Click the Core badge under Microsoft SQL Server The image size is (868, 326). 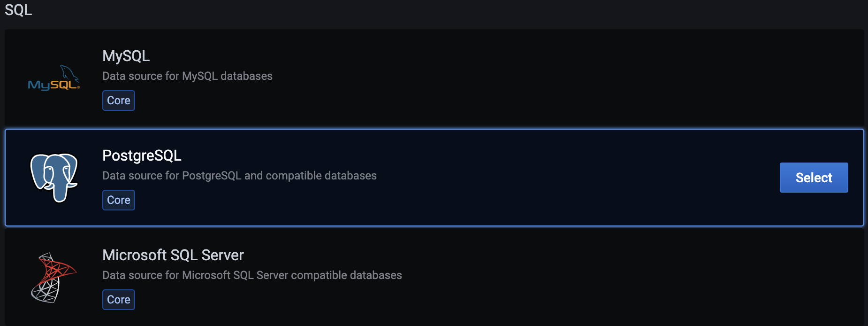click(x=119, y=300)
